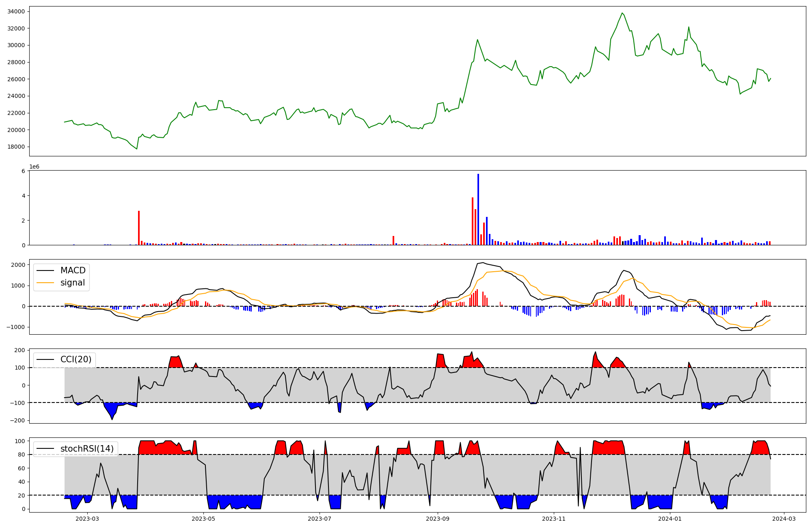Click the 2023-07 x-axis label
The height and width of the screenshot is (528, 812).
point(320,519)
